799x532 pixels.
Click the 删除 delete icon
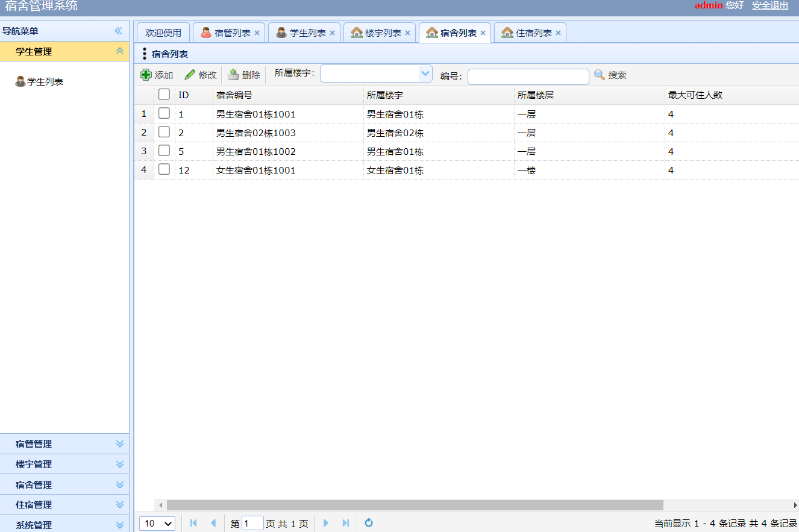click(x=235, y=74)
